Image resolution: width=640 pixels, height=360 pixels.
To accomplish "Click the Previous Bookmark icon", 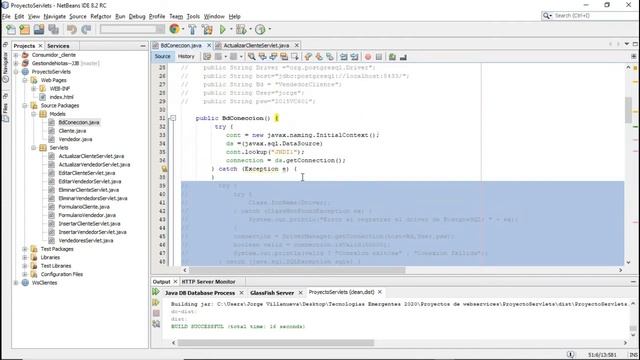I will (308, 57).
